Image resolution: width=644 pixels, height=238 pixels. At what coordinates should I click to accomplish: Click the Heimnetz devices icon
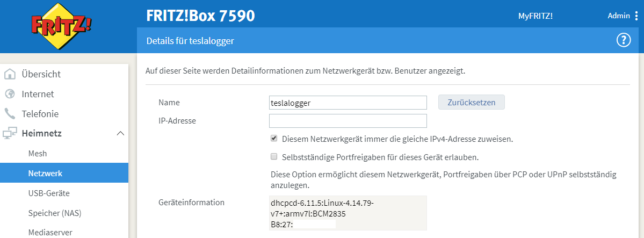coord(10,134)
